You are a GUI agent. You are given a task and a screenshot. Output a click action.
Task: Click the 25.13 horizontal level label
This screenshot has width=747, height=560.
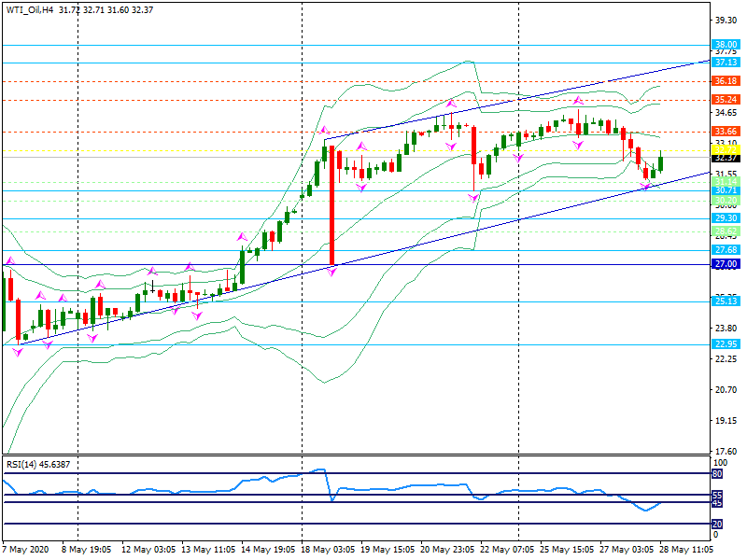pyautogui.click(x=726, y=301)
